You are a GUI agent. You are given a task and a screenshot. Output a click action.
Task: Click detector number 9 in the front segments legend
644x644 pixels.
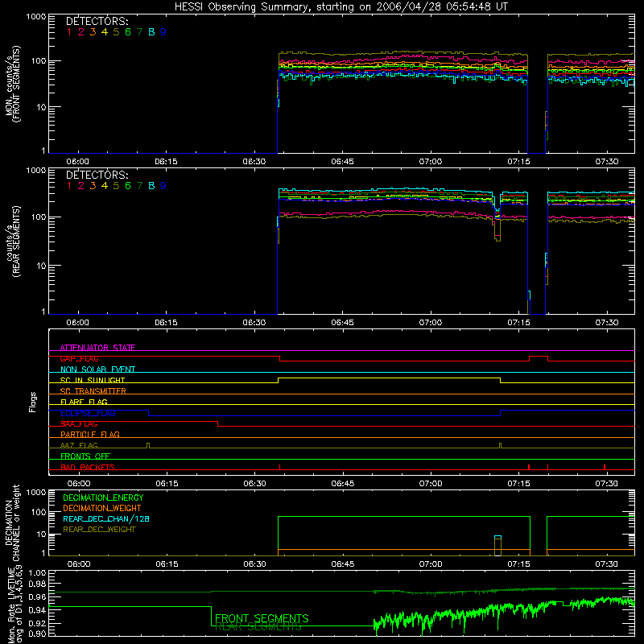(x=163, y=32)
